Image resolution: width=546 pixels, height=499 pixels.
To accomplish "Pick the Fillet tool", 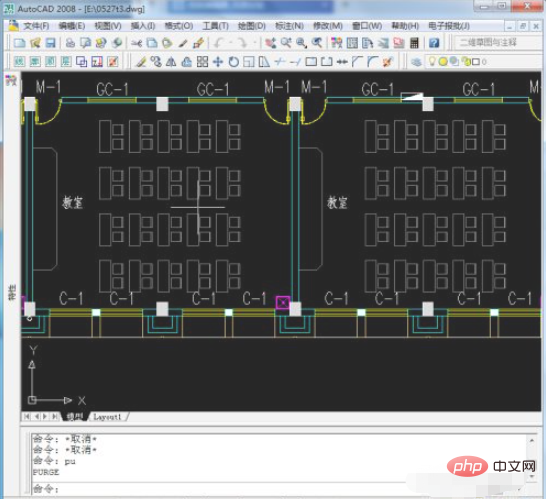I will tap(373, 62).
